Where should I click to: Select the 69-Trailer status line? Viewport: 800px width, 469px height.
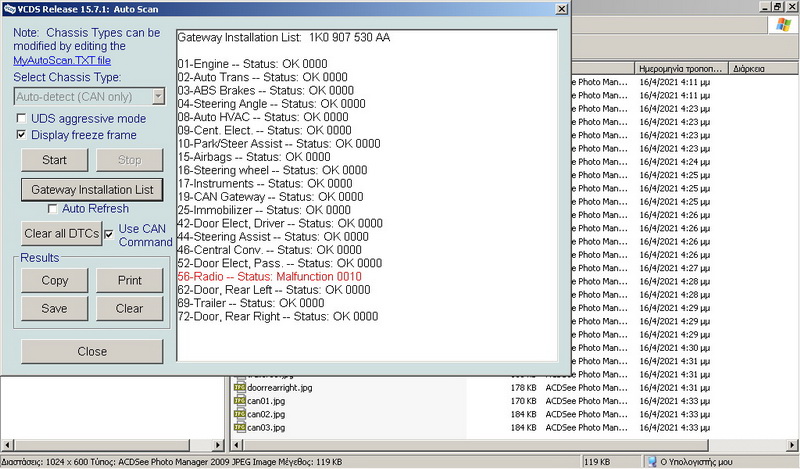251,303
